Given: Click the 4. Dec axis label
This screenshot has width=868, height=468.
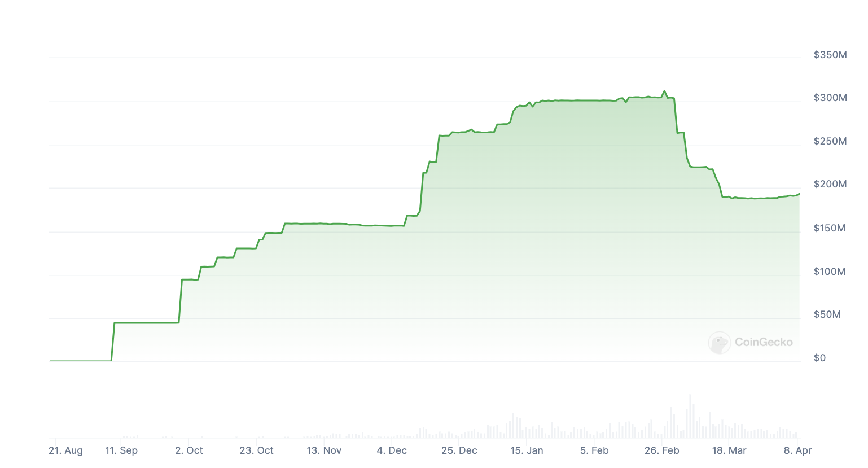Looking at the screenshot, I should coord(392,450).
